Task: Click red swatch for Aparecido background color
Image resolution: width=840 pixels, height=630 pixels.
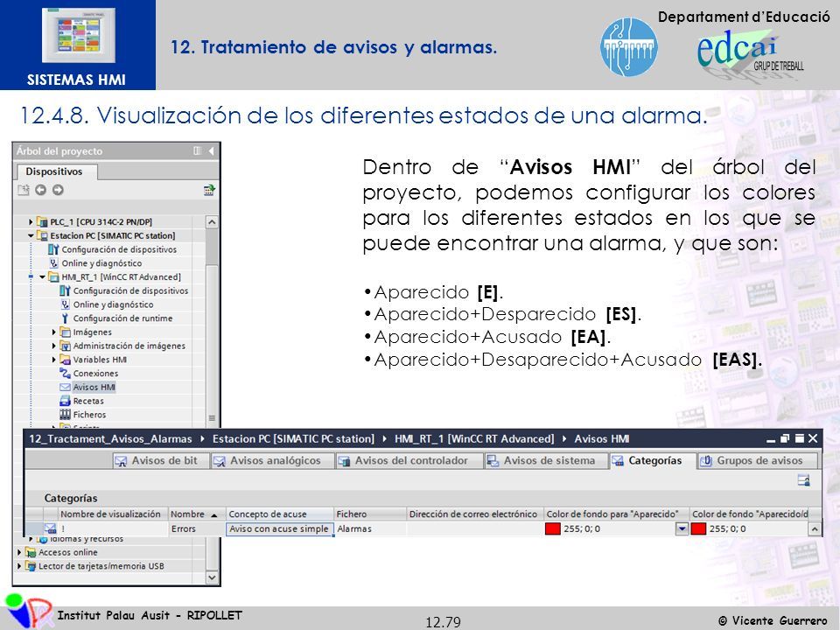Action: [x=552, y=528]
